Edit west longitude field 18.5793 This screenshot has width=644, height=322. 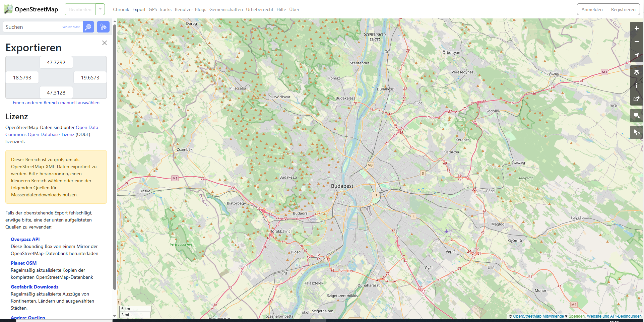22,77
